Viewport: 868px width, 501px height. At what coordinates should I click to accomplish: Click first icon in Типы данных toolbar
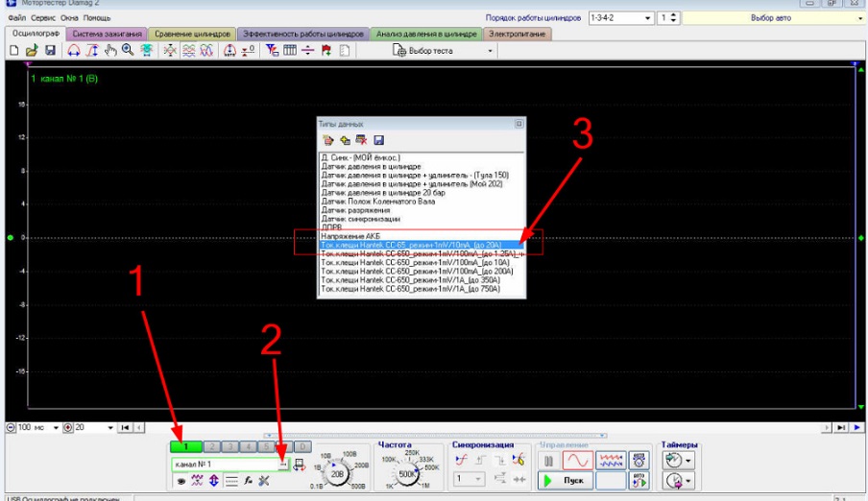tap(328, 140)
